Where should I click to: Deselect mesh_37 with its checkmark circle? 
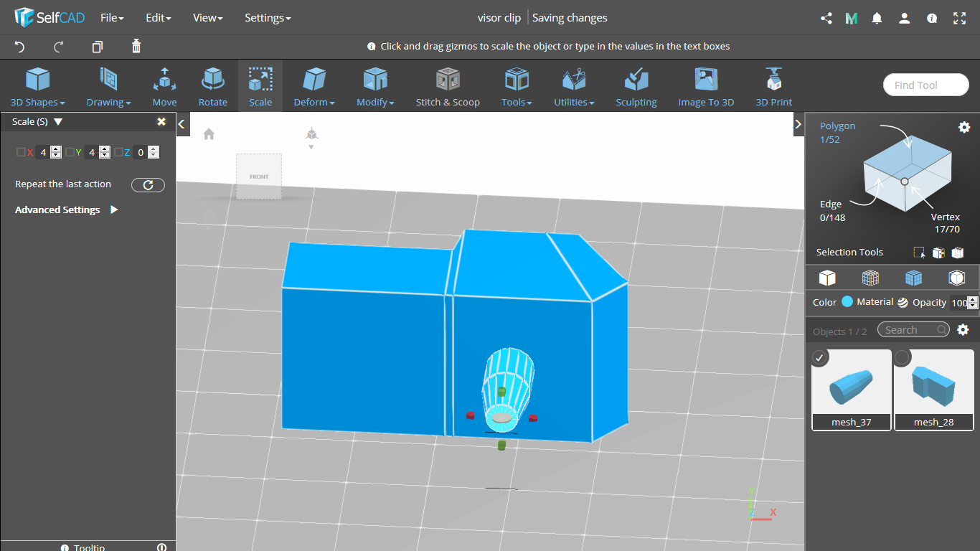click(821, 357)
